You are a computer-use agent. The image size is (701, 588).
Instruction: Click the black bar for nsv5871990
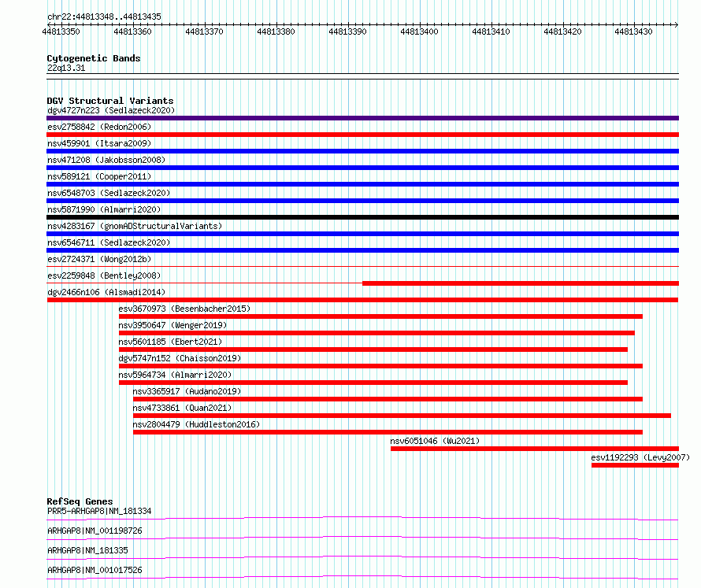tap(362, 217)
